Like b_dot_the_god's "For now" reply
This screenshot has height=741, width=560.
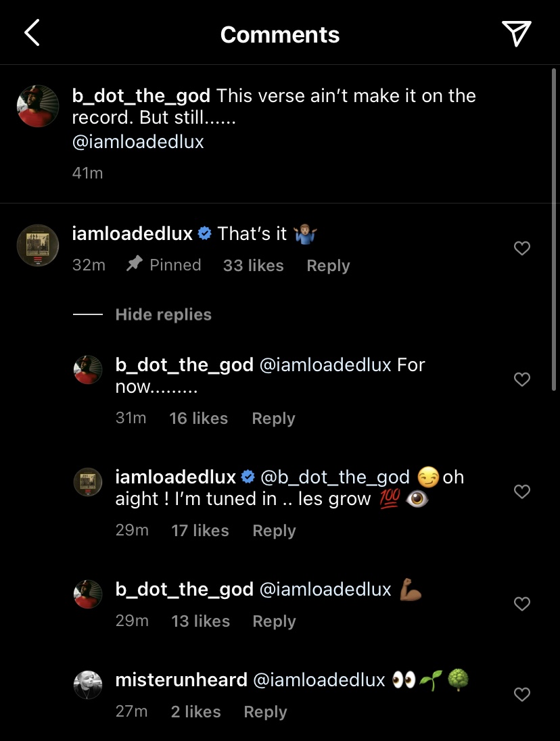point(521,379)
